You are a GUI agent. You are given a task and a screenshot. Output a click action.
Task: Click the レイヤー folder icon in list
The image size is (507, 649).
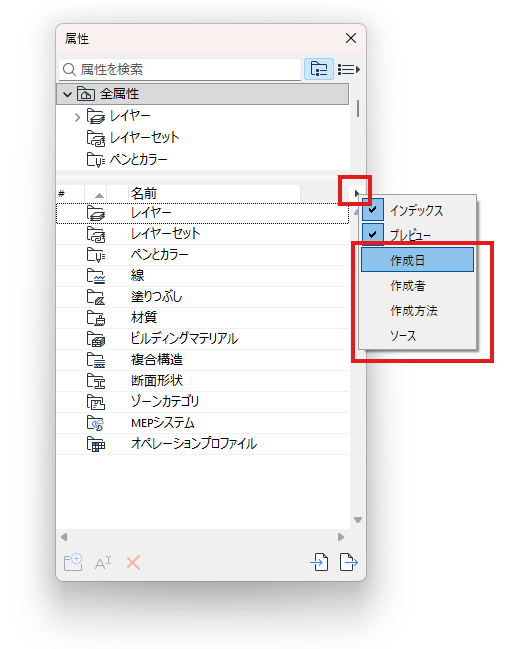coord(96,213)
